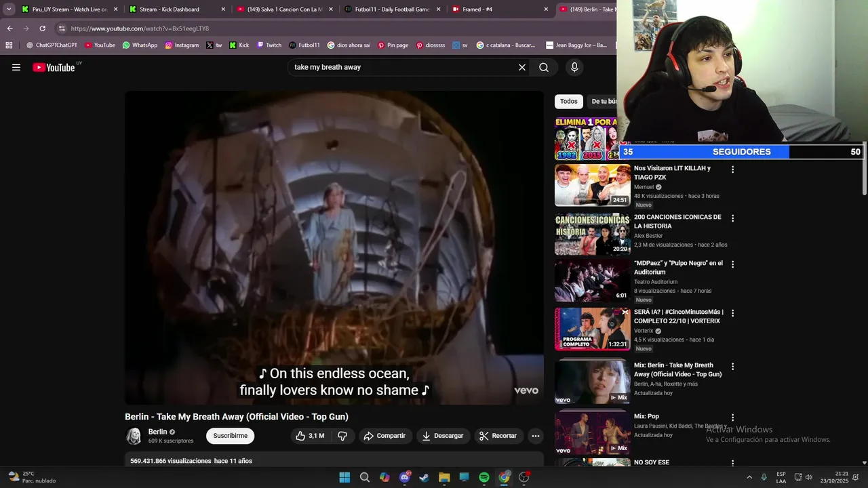The image size is (868, 488).
Task: Close the Framed - #4 tab
Action: click(546, 9)
